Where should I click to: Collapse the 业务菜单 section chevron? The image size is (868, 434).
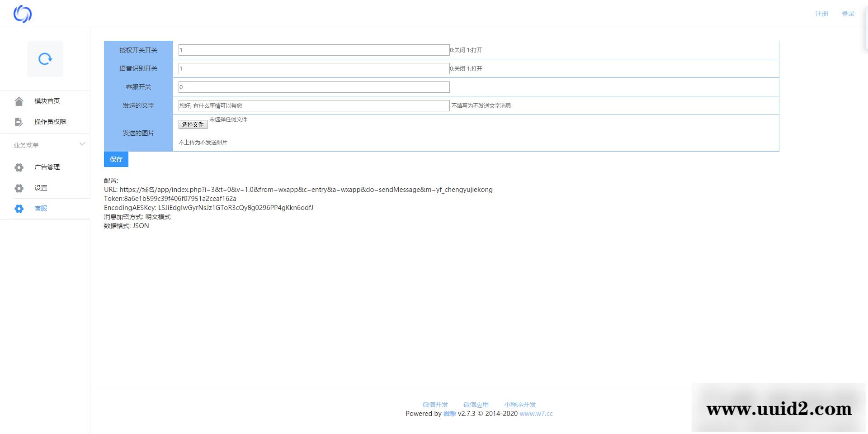pos(82,144)
